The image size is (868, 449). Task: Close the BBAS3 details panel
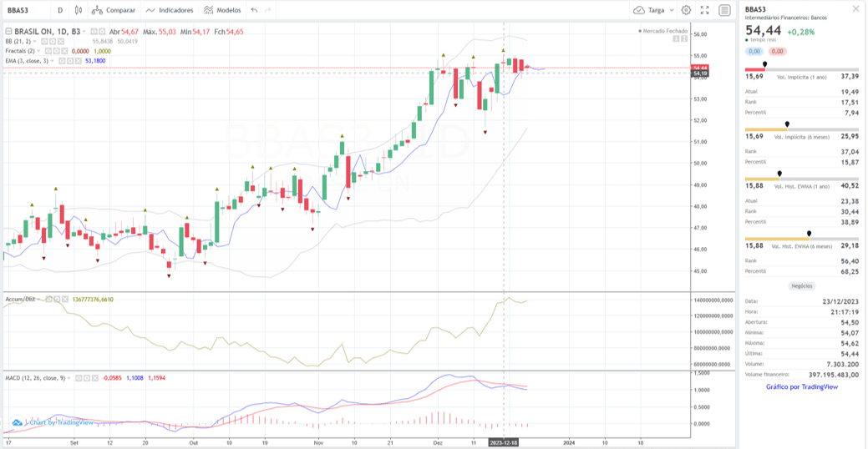pyautogui.click(x=855, y=9)
